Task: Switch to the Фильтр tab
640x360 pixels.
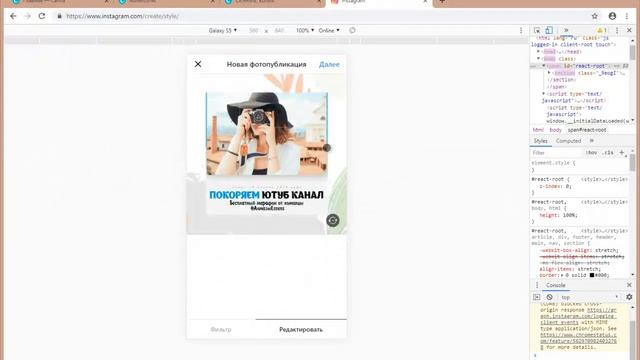Action: click(221, 329)
